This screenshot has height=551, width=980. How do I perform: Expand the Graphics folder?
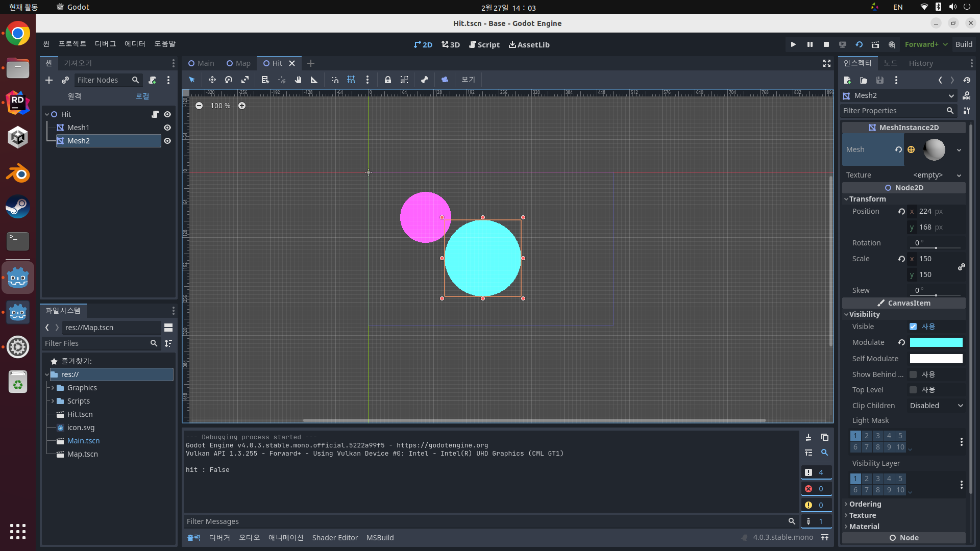click(53, 388)
